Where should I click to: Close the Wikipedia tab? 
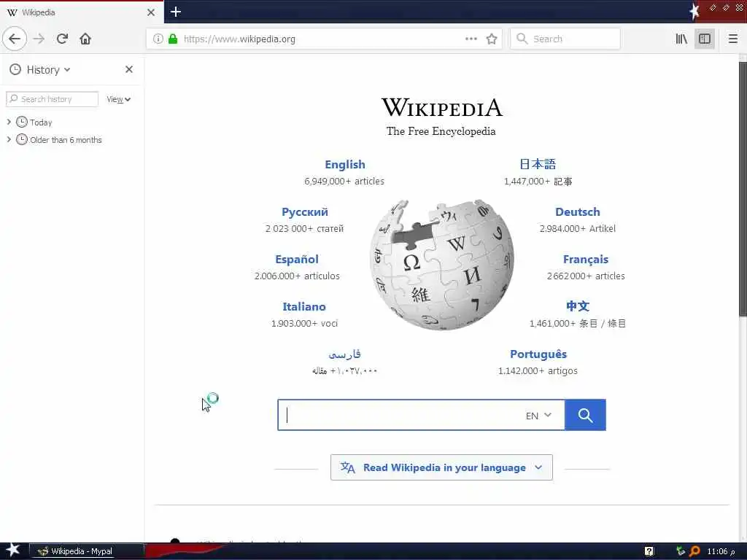tap(151, 12)
